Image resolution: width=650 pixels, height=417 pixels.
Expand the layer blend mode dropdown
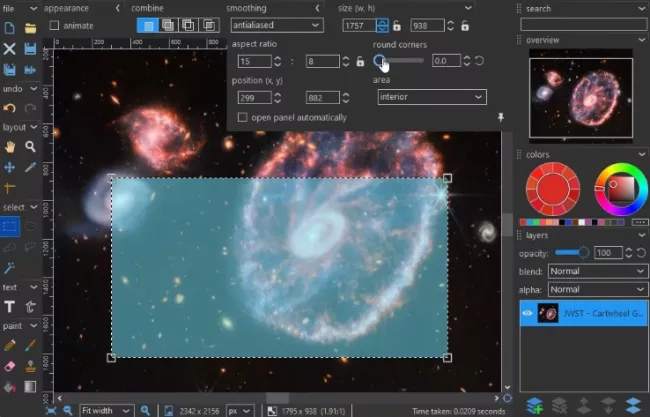click(x=597, y=271)
